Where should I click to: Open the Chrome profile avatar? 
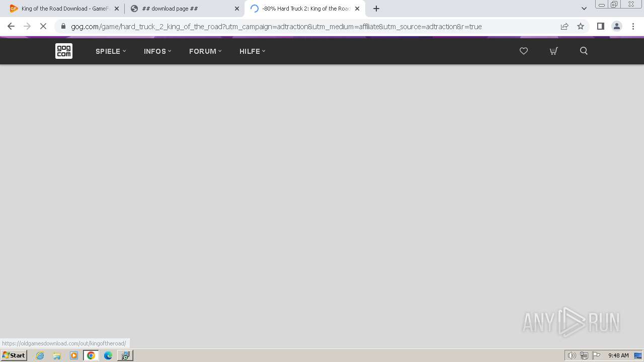[x=617, y=27]
